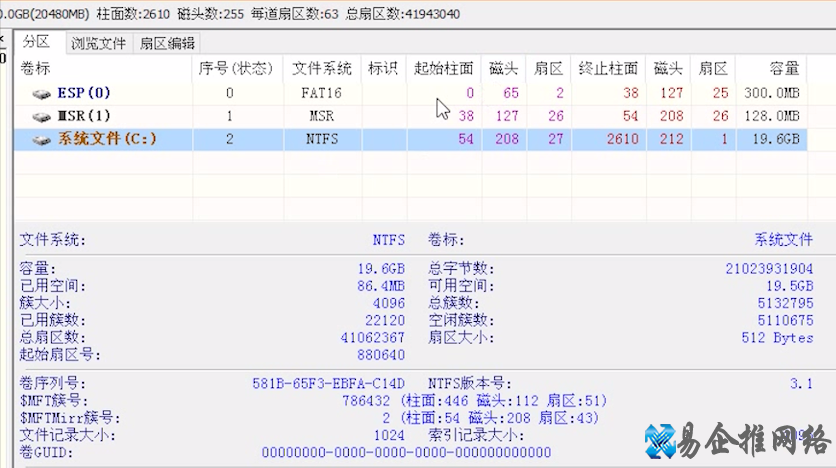Click the 起始扇区号 value 880640
Screen dimensions: 836x468
[381, 354]
